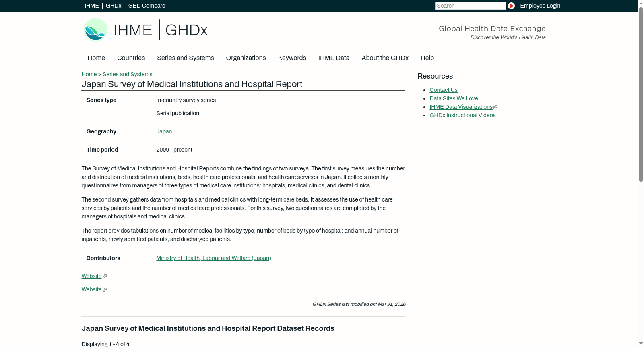Viewport: 644px width, 347px height.
Task: Open the Help menu
Action: [x=427, y=58]
